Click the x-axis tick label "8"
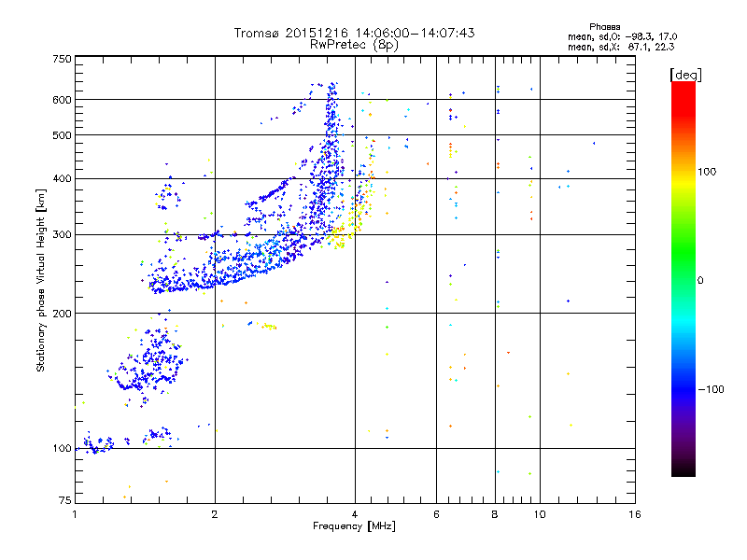Viewport: 747px width, 560px height. click(x=495, y=514)
